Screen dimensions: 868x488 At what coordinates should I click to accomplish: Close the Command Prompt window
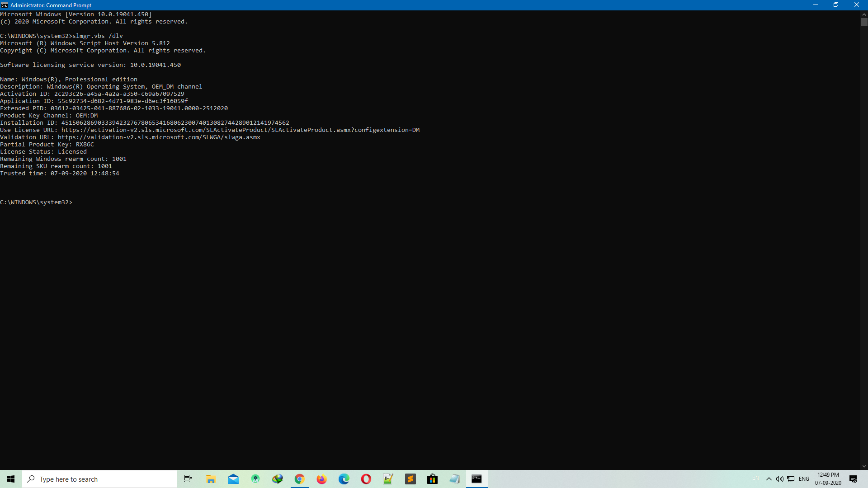click(x=857, y=5)
